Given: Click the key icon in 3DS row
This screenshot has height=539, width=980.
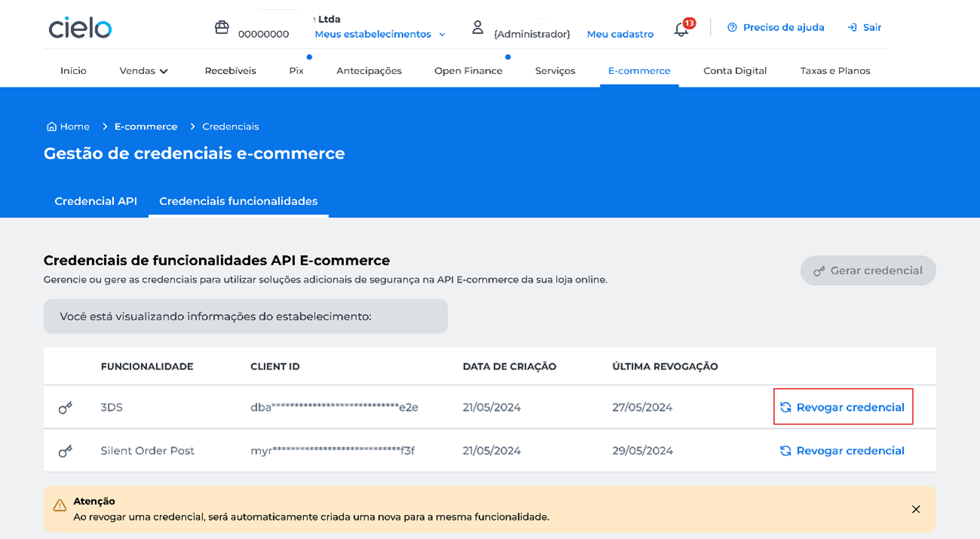Looking at the screenshot, I should (x=66, y=408).
